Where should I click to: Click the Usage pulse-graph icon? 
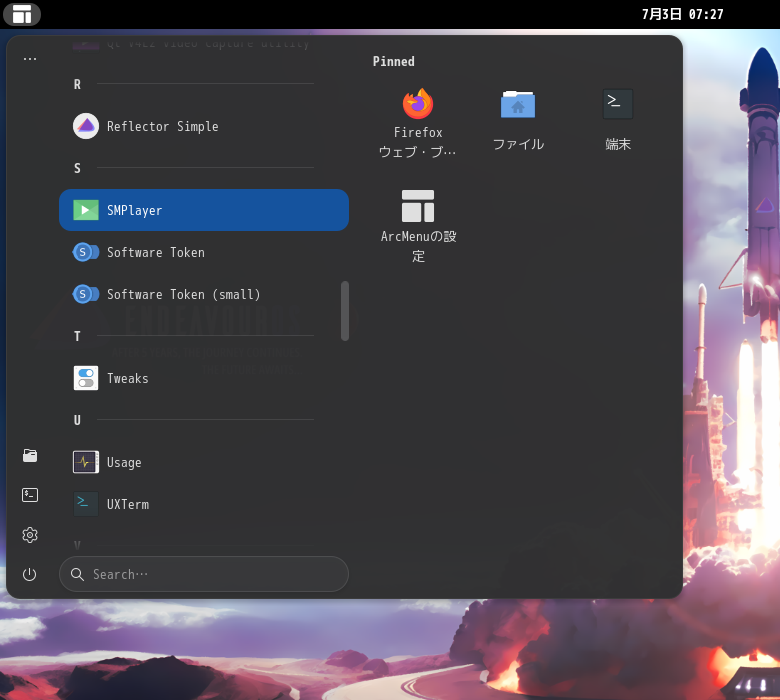[86, 462]
